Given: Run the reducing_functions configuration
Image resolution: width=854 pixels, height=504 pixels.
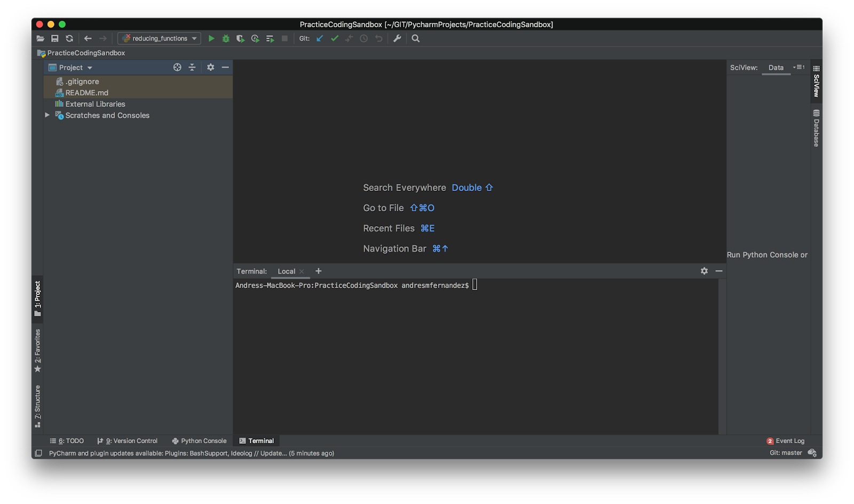Looking at the screenshot, I should point(211,38).
